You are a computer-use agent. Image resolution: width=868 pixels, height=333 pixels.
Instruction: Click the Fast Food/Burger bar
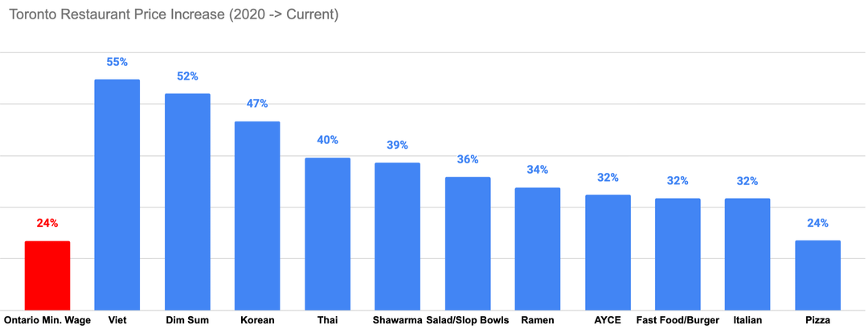point(678,253)
